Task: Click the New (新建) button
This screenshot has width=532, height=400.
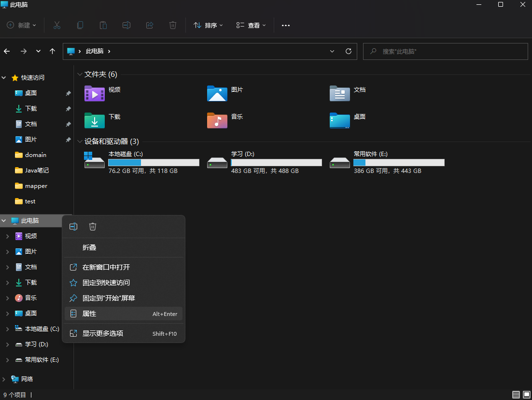Action: [x=22, y=25]
